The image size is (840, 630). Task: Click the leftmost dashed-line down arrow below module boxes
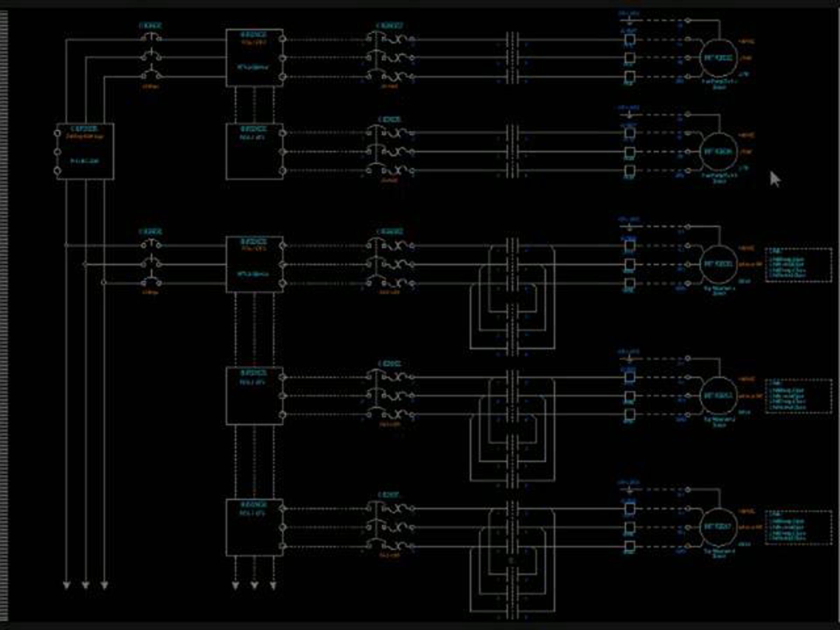pyautogui.click(x=236, y=585)
